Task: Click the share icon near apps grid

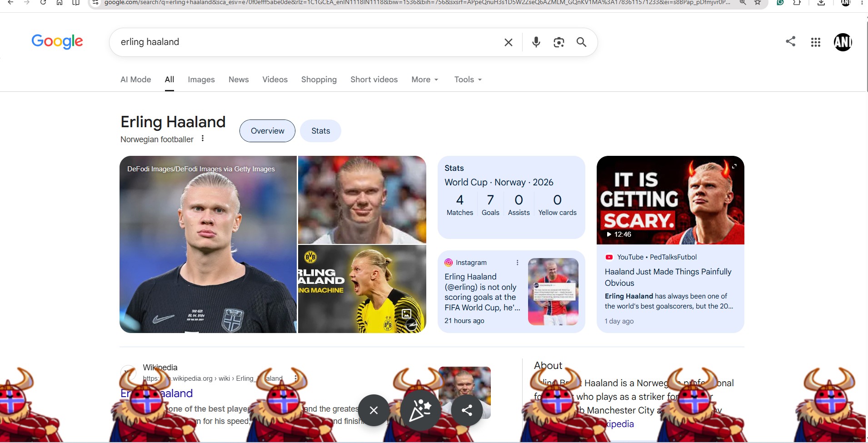Action: click(791, 41)
